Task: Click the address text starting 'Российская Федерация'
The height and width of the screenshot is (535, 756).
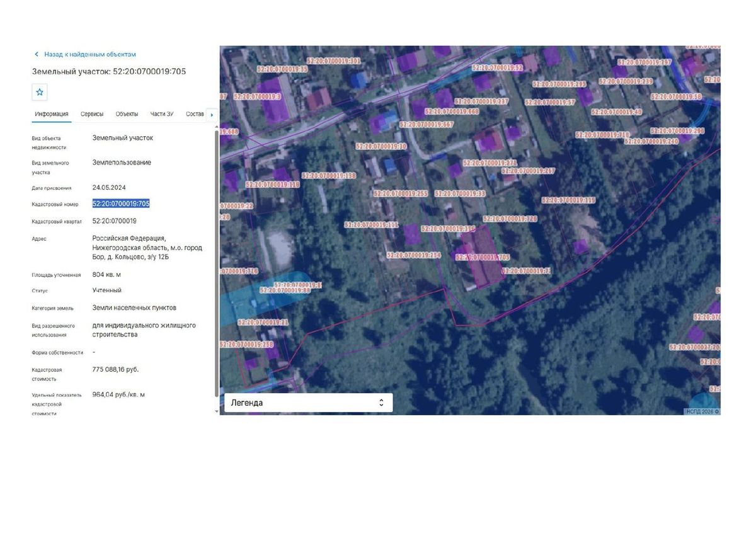Action: pyautogui.click(x=147, y=248)
